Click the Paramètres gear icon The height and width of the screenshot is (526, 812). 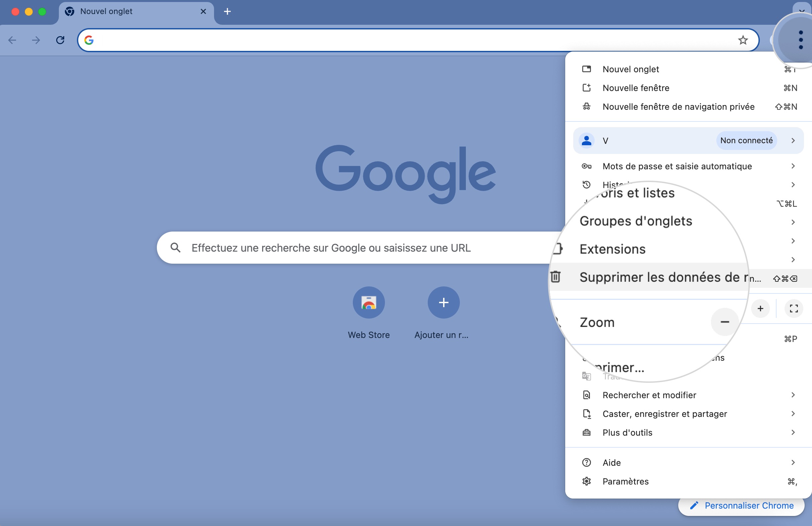[x=586, y=481]
